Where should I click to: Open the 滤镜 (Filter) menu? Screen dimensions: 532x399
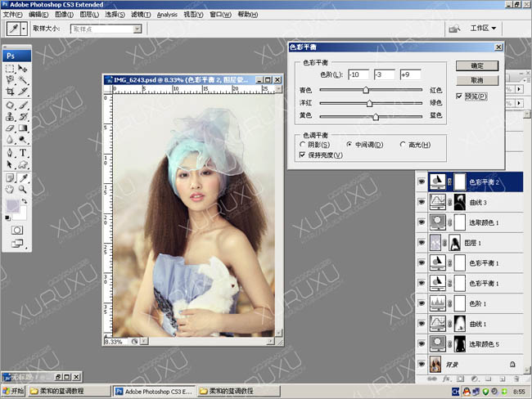coord(140,15)
